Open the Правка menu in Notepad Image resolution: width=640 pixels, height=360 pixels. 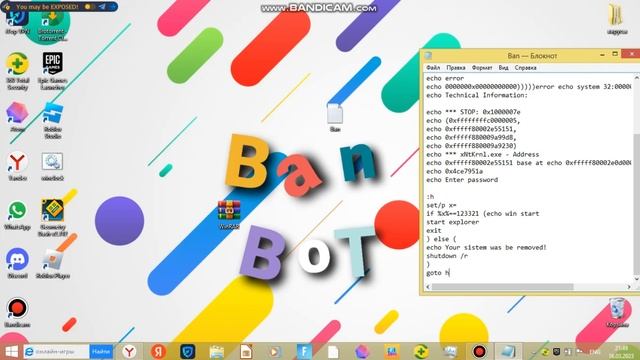click(x=456, y=68)
